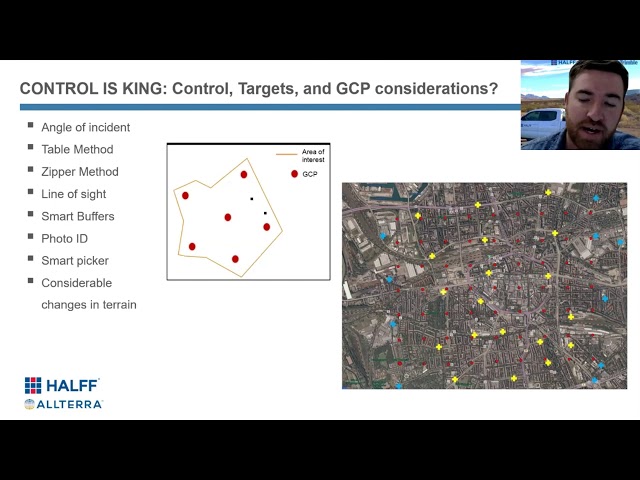Click the "Considerable" bullet text

(x=77, y=283)
